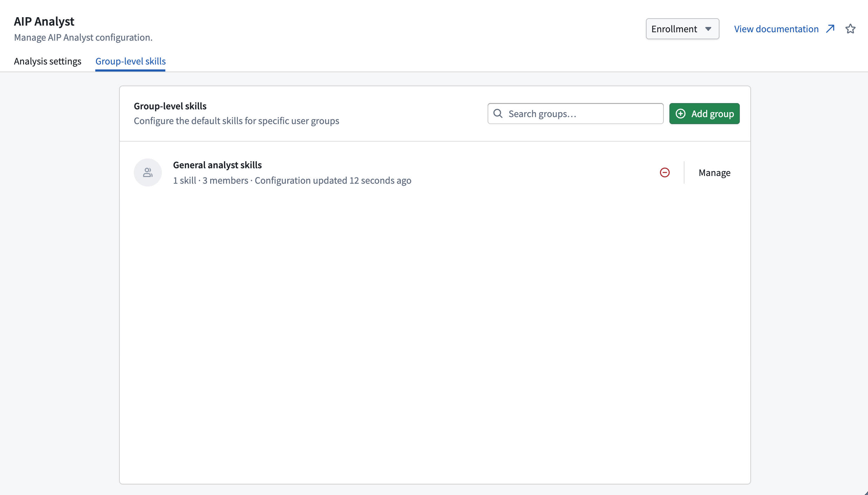Viewport: 868px width, 495px height.
Task: Star AIP Analyst as a favorite
Action: click(x=850, y=29)
